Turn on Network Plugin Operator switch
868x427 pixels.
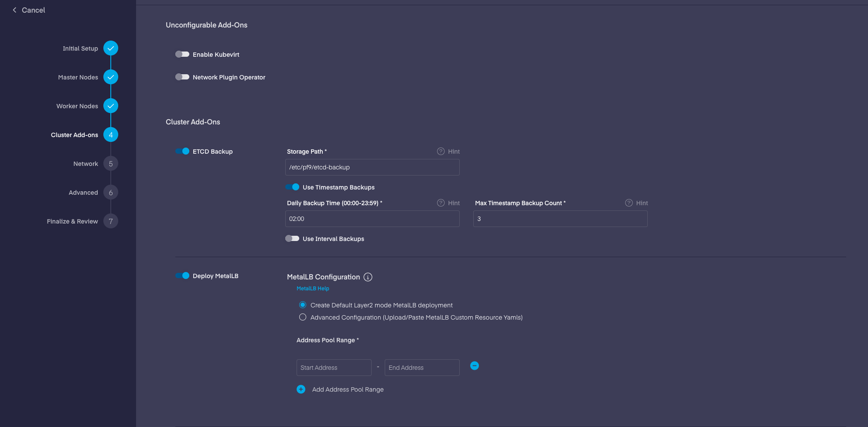182,77
